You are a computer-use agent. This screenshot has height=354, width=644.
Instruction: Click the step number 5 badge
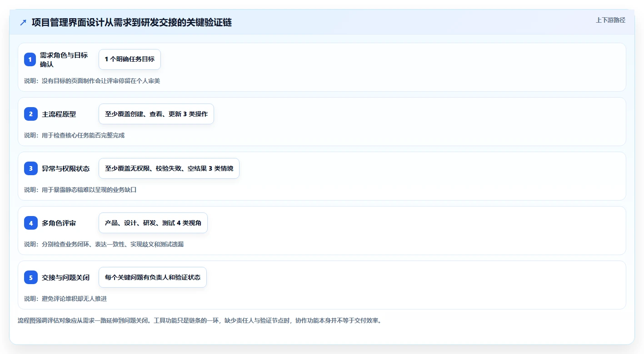[x=30, y=277]
